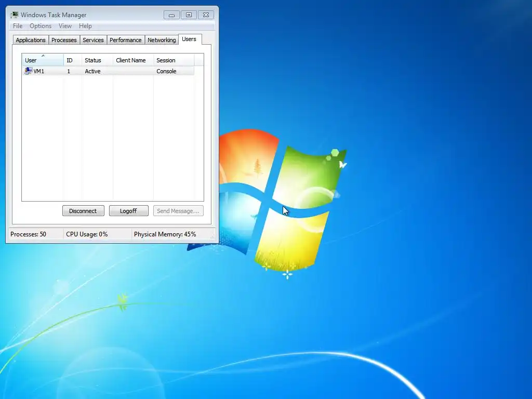The image size is (532, 399).
Task: Sort by the ID column header
Action: click(73, 60)
